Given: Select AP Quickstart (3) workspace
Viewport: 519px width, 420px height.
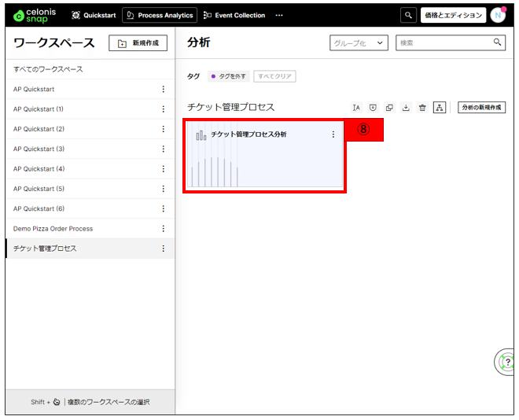Looking at the screenshot, I should point(90,149).
